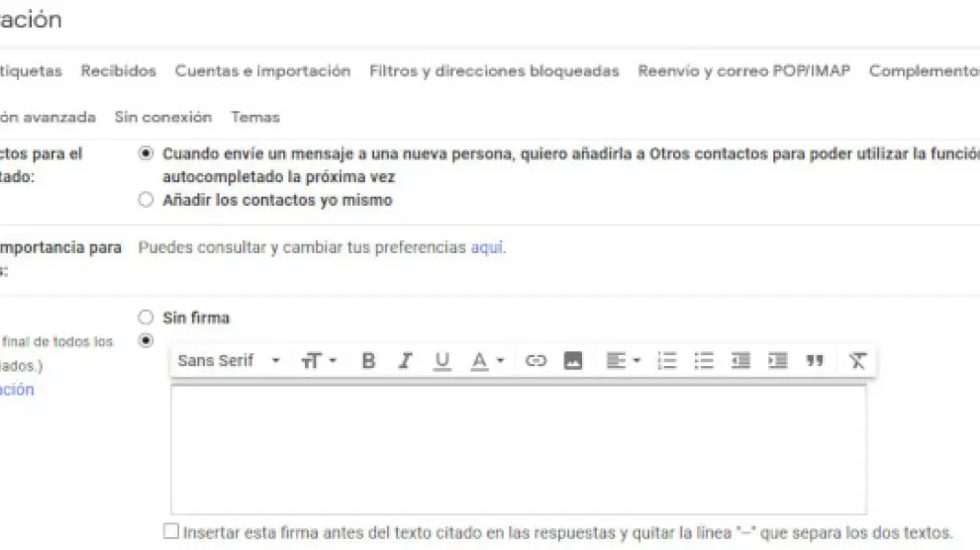Select 'Añadir los contactos yo mismo' option

(147, 200)
